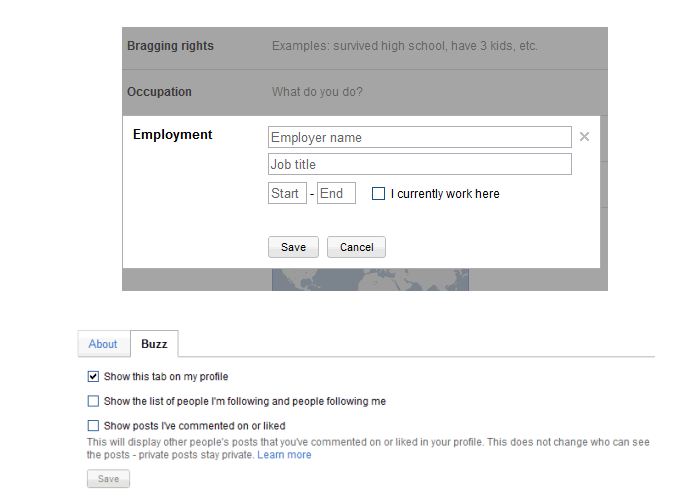Cancel editing the Employment section
The image size is (689, 502).
(356, 247)
